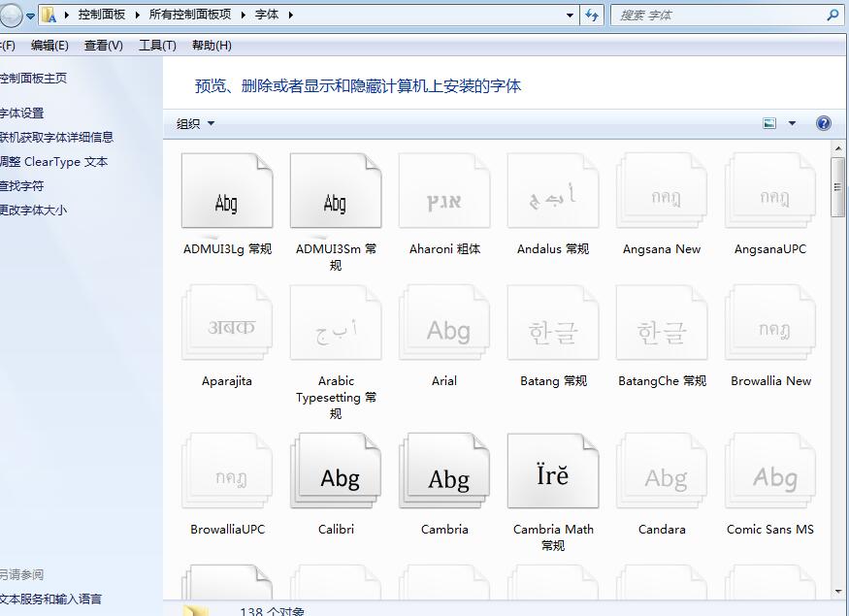Click the vertical scrollbar down arrow
This screenshot has height=616, width=849.
coord(838,591)
